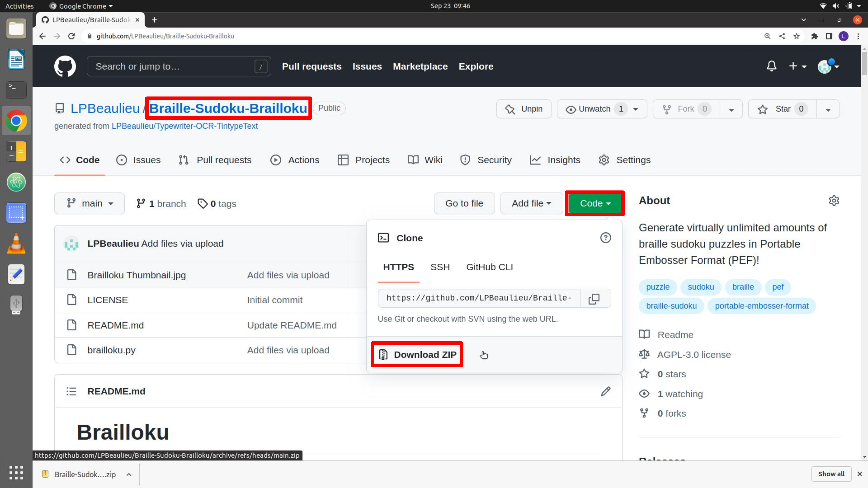Star the repository
The width and height of the screenshot is (868, 488).
click(782, 109)
